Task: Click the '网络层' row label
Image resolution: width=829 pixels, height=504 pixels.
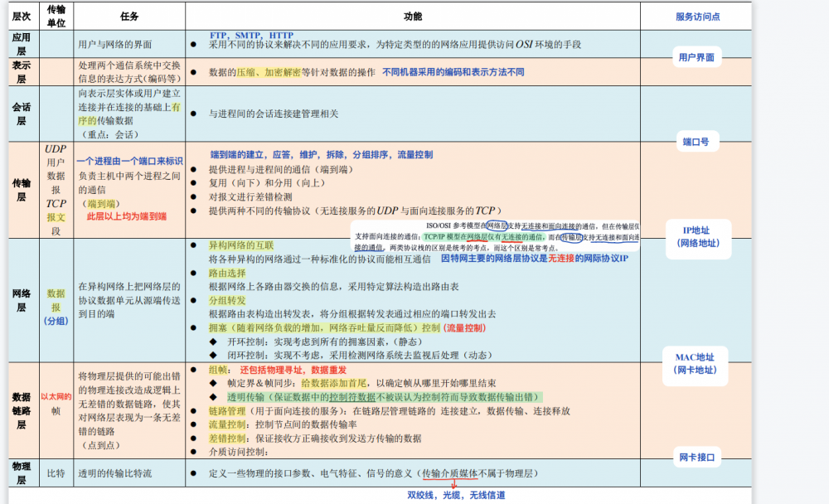Action: (22, 300)
